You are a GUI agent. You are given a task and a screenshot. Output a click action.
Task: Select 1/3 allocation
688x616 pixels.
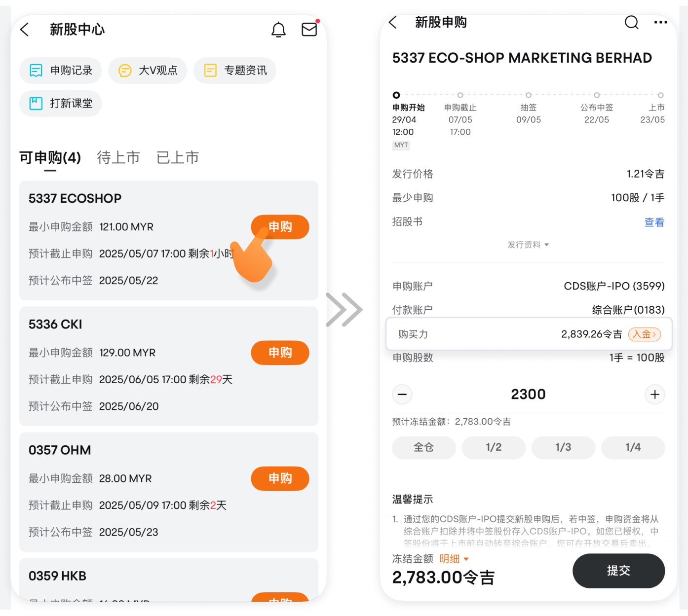(563, 447)
